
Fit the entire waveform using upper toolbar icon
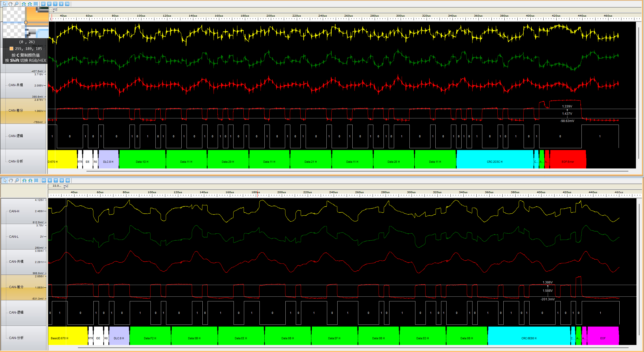[x=36, y=4]
